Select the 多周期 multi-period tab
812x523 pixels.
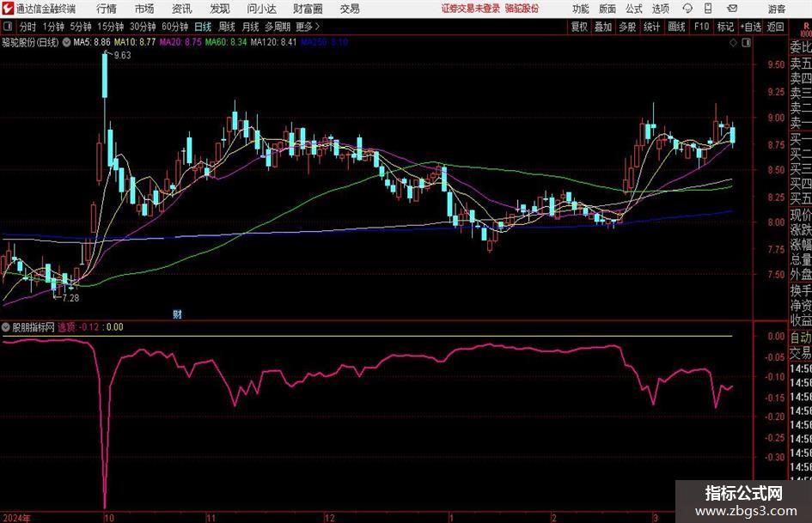click(278, 27)
